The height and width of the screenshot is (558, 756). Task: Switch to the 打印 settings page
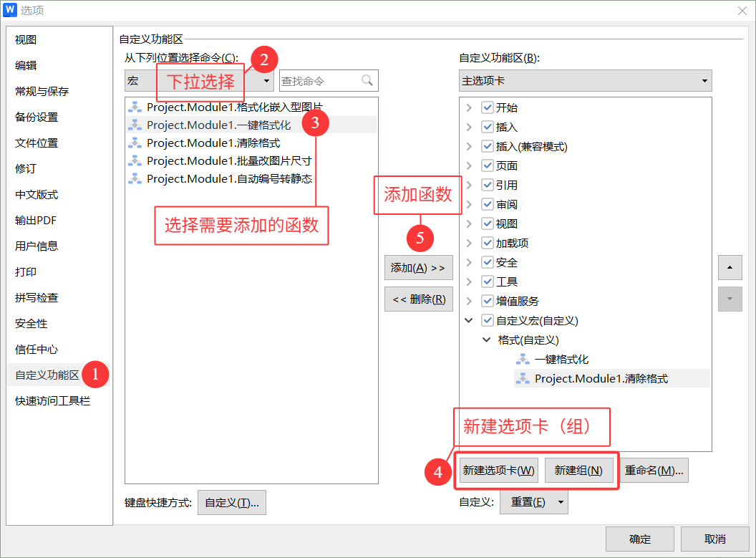25,271
